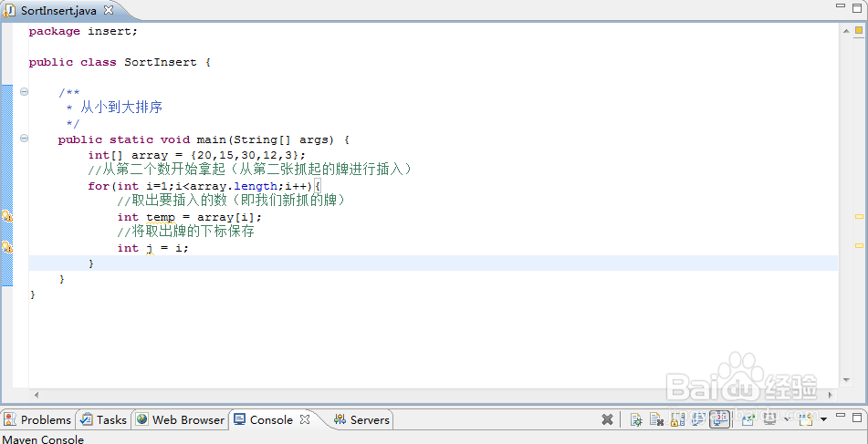Minimize the editor area
Image resolution: width=868 pixels, height=444 pixels.
coord(841,6)
